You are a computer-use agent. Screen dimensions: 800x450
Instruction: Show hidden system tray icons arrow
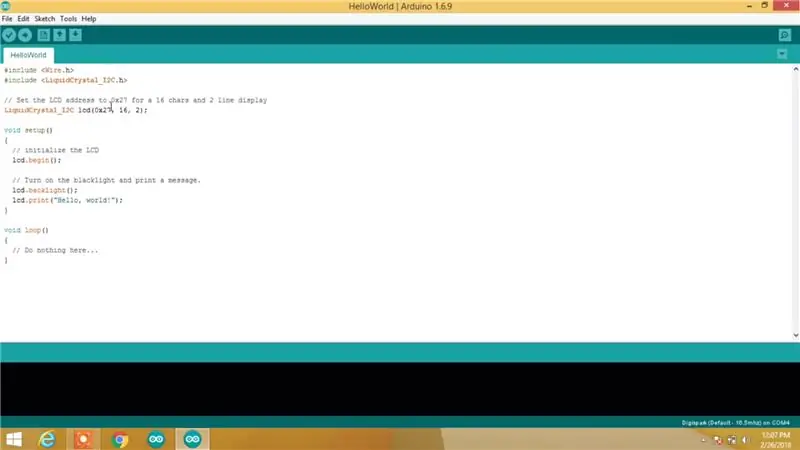click(704, 440)
